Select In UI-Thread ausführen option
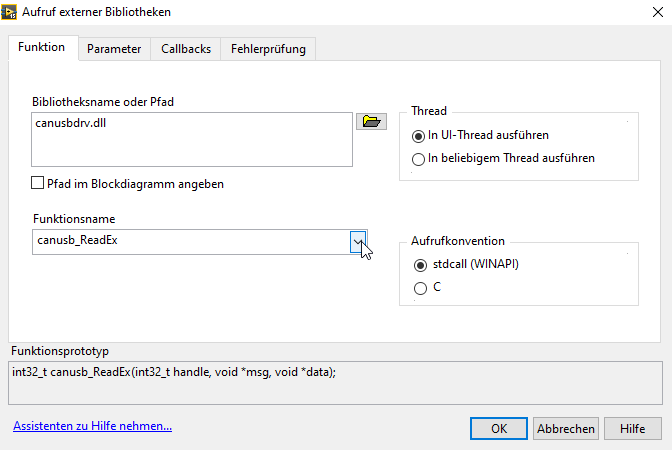Image resolution: width=672 pixels, height=450 pixels. click(419, 135)
